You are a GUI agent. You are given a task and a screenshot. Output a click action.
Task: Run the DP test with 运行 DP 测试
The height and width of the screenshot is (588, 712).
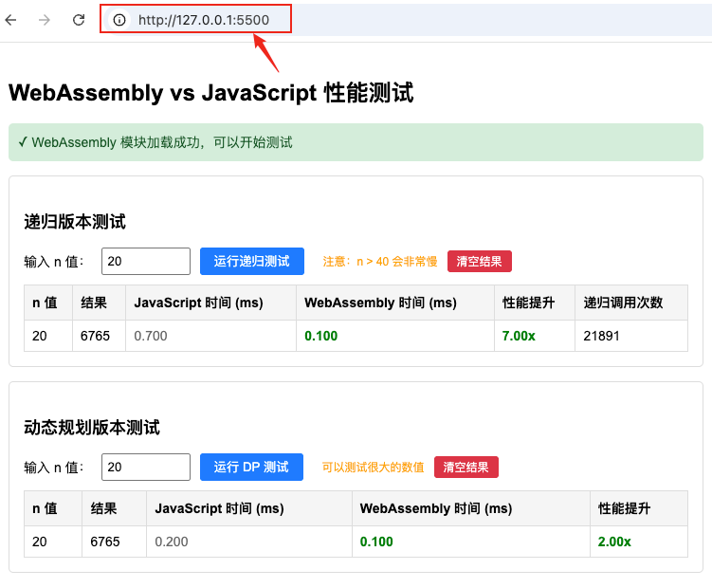[x=251, y=468]
